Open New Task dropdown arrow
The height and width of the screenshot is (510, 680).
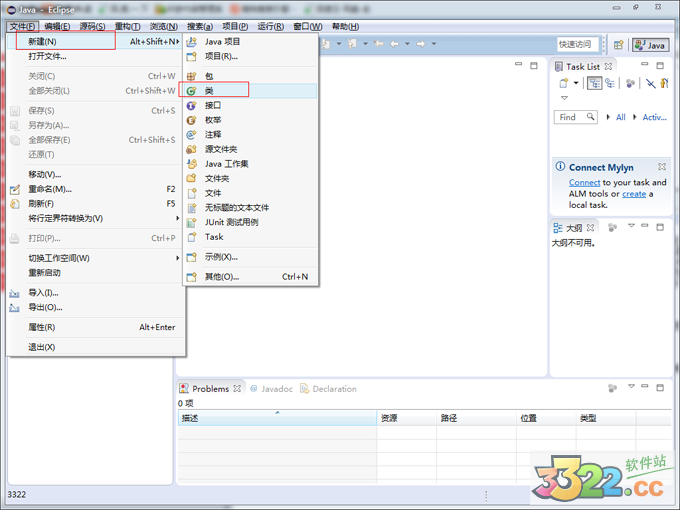(x=576, y=83)
